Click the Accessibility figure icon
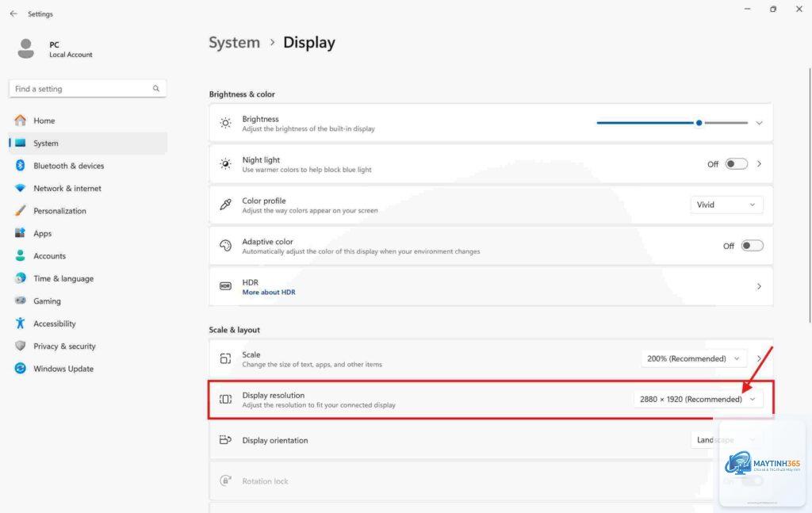The image size is (812, 513). tap(20, 323)
